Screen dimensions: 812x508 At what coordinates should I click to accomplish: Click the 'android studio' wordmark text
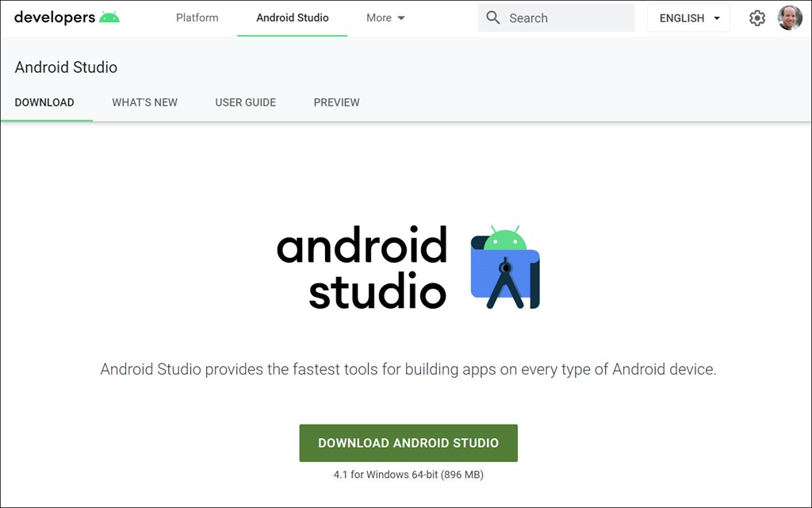click(362, 268)
